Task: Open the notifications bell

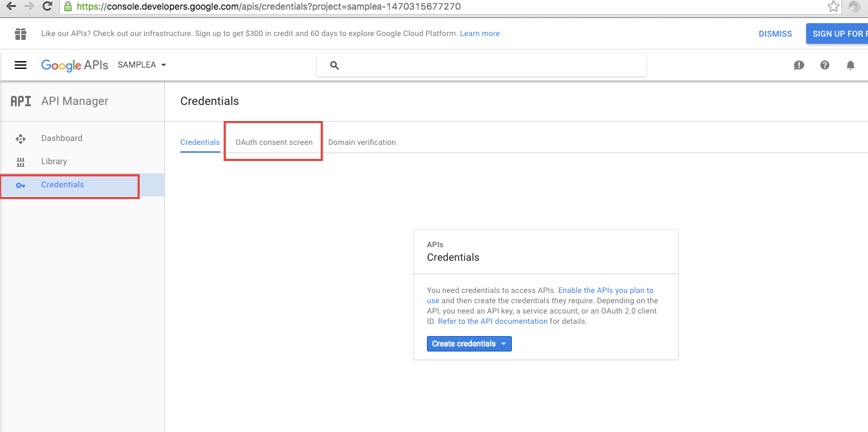Action: pos(850,65)
